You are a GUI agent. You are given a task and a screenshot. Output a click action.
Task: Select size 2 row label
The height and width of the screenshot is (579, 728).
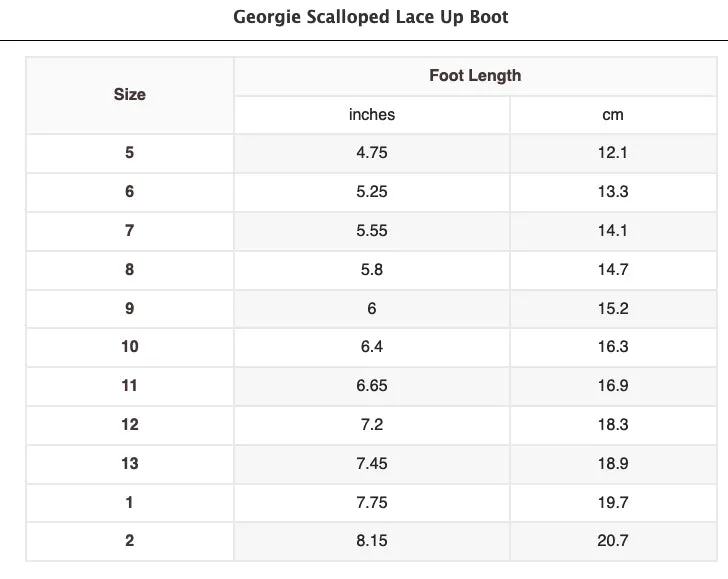pos(130,541)
